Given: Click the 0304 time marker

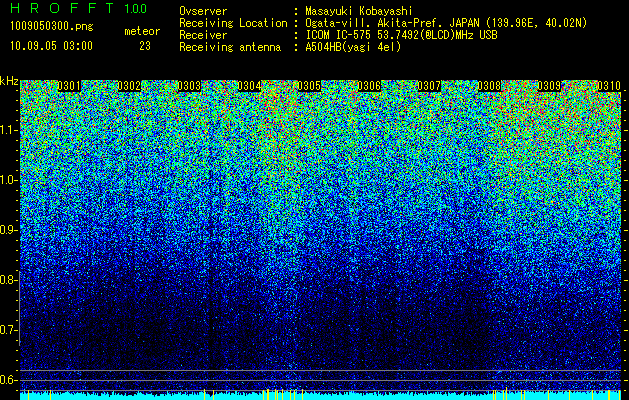Looking at the screenshot, I should click(x=249, y=86).
